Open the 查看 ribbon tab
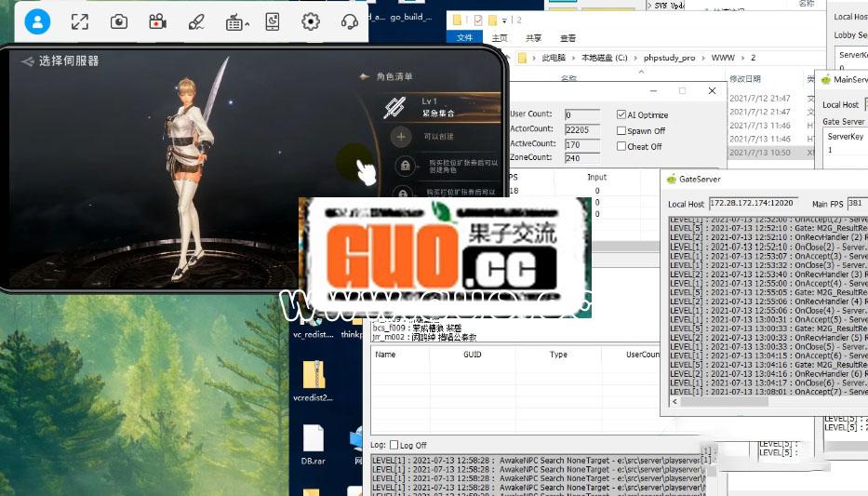The height and width of the screenshot is (496, 868). pos(568,37)
